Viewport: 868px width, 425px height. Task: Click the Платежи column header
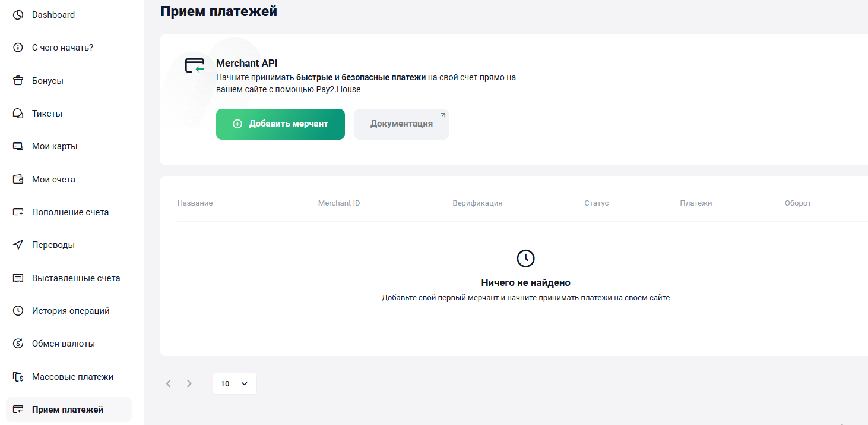point(696,203)
